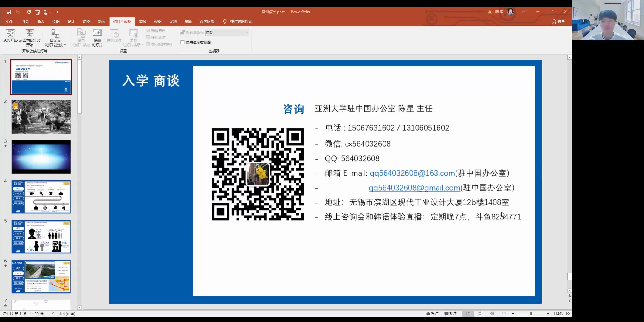Expand the Undo history dropdown arrow

tap(23, 12)
